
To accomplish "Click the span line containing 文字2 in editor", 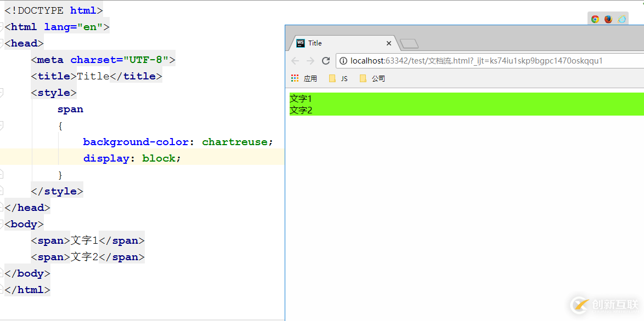I will point(88,257).
